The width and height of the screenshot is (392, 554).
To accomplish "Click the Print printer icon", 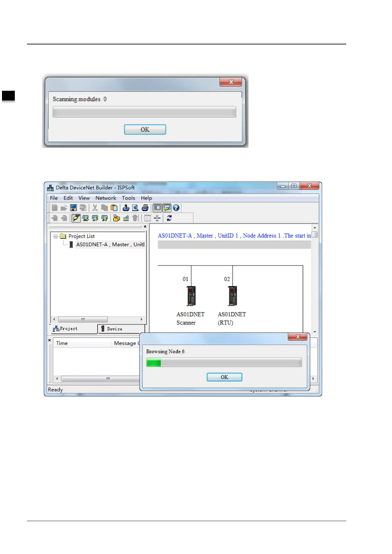I will point(145,208).
